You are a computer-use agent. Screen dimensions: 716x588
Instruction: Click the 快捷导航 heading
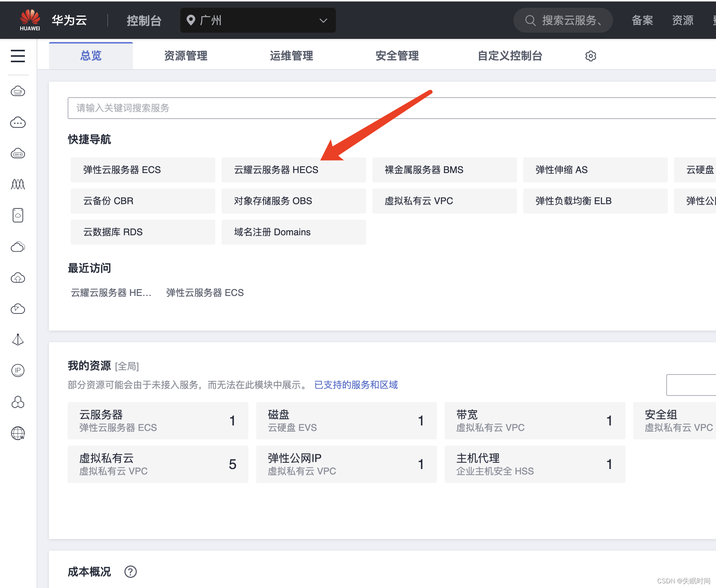[89, 139]
